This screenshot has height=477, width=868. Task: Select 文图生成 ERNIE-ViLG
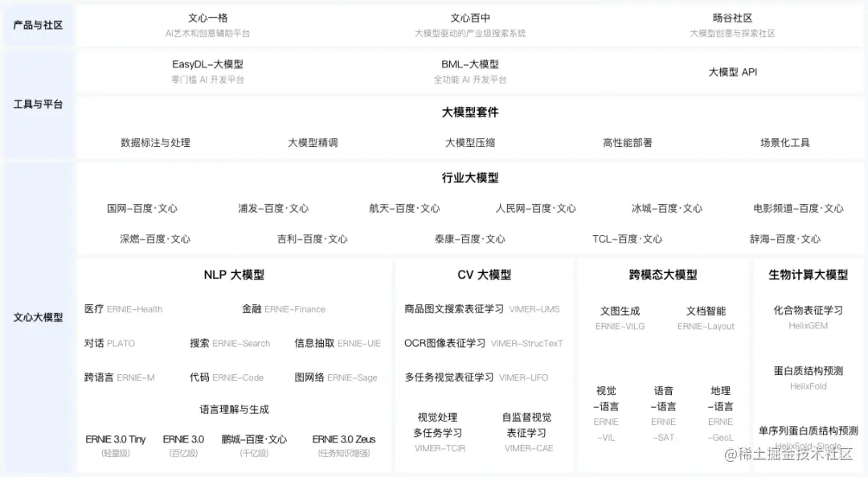click(620, 318)
